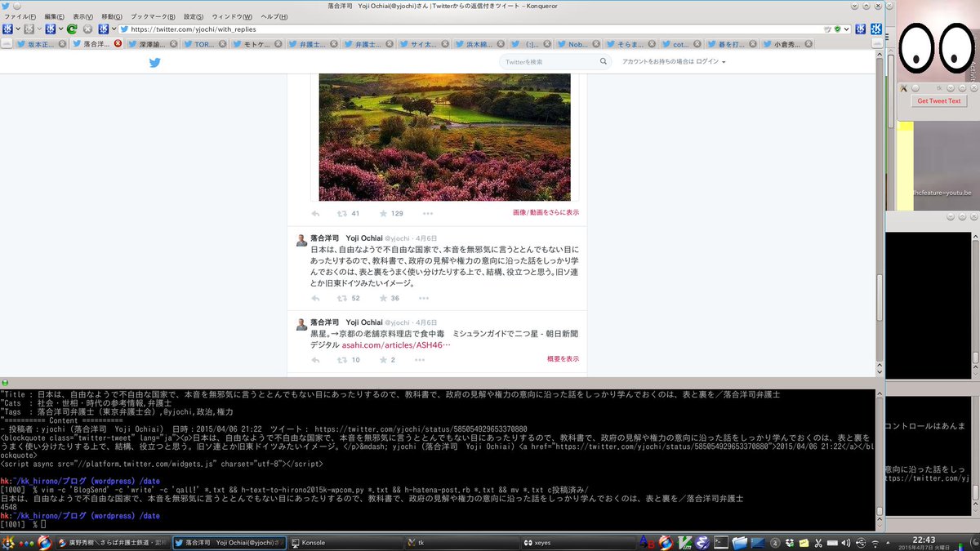
Task: Click 概要を表示 link under 黒星 tweet
Action: click(x=563, y=359)
